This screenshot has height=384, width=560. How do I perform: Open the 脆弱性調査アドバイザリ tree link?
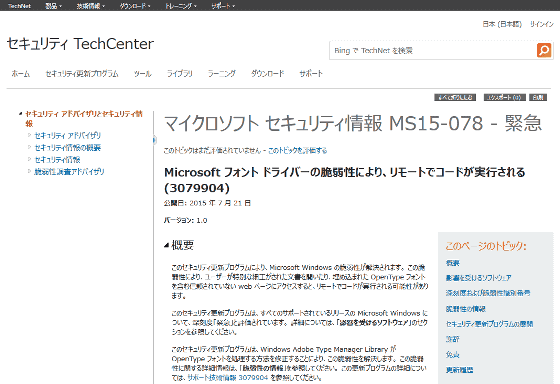69,172
